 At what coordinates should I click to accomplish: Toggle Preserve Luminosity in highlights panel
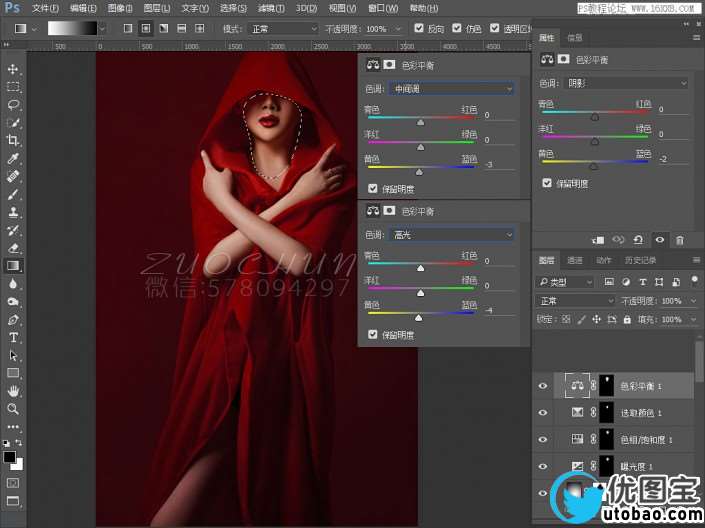(372, 335)
